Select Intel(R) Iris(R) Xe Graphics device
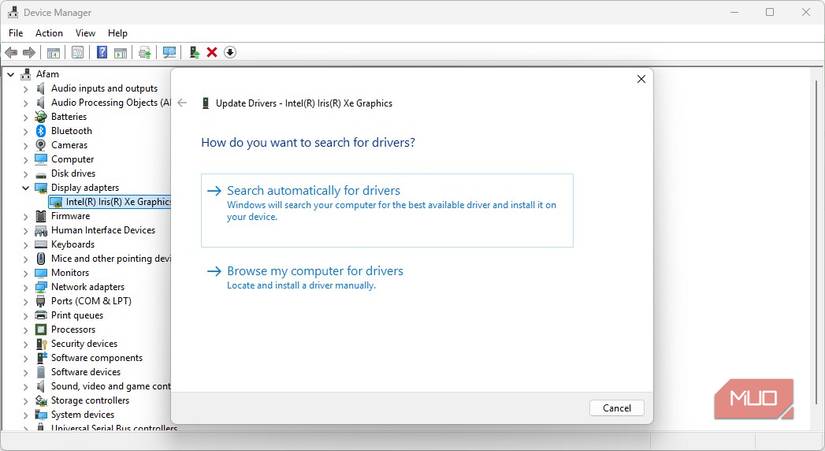Screen dimensions: 825x451 coord(109,202)
